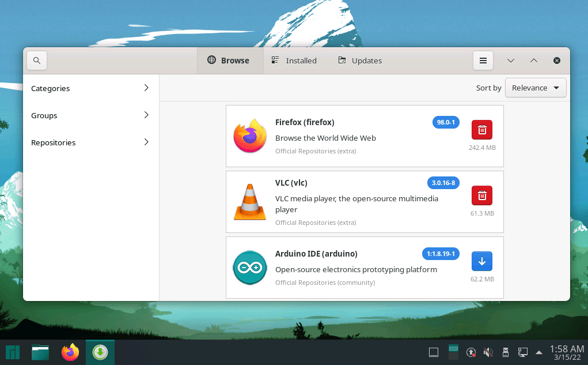Image resolution: width=588 pixels, height=365 pixels.
Task: Click 'Open-source electronics prototyping platform' text
Action: point(356,270)
